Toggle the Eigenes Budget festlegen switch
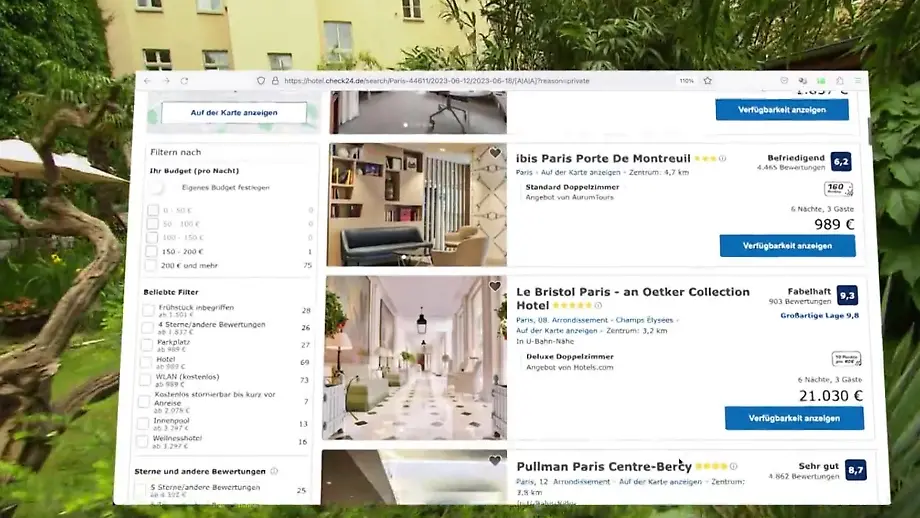This screenshot has width=920, height=518. click(158, 187)
